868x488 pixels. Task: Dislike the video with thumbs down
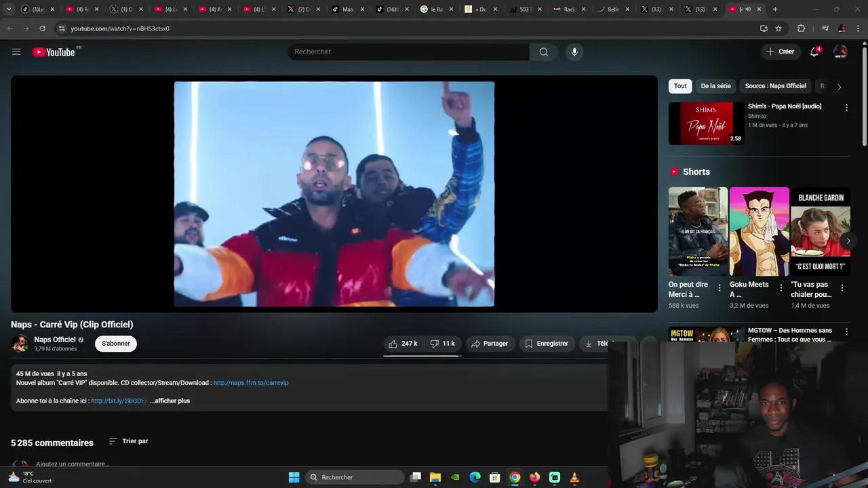[x=442, y=344]
